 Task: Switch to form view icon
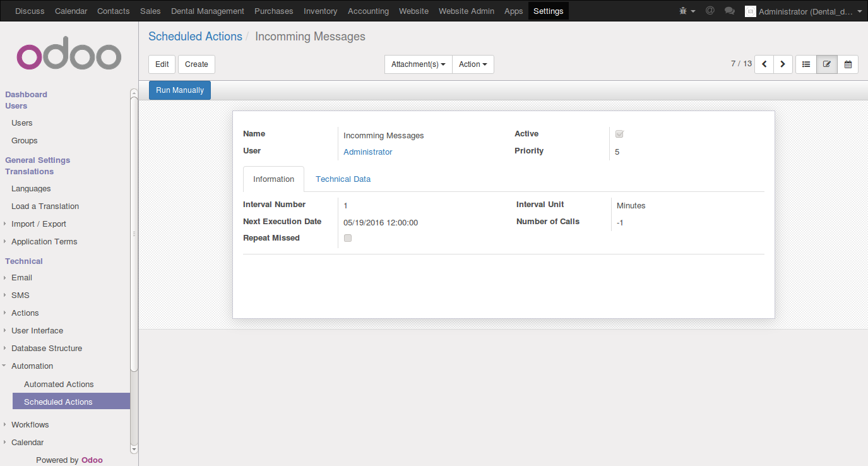[x=827, y=64]
